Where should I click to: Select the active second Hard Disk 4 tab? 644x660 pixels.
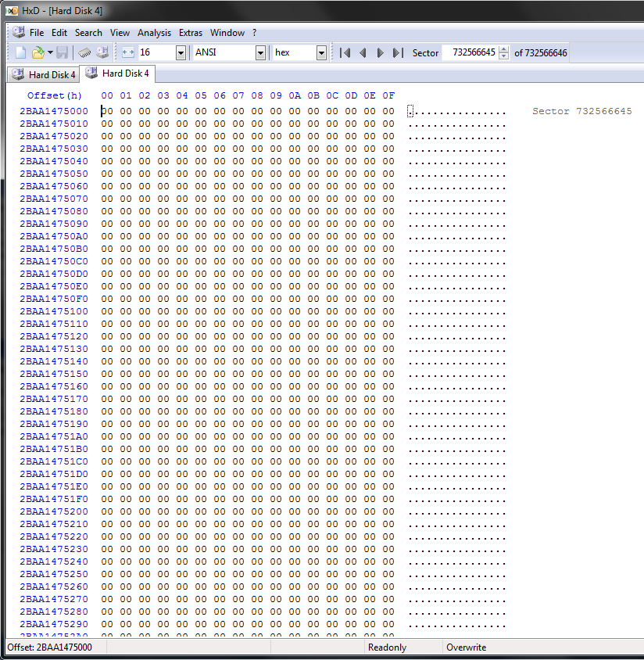pyautogui.click(x=117, y=74)
